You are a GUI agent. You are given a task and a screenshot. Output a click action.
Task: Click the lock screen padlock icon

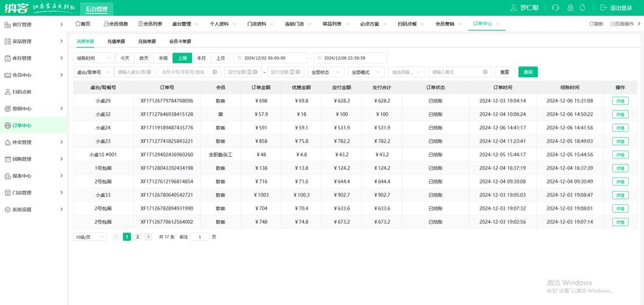(x=570, y=8)
